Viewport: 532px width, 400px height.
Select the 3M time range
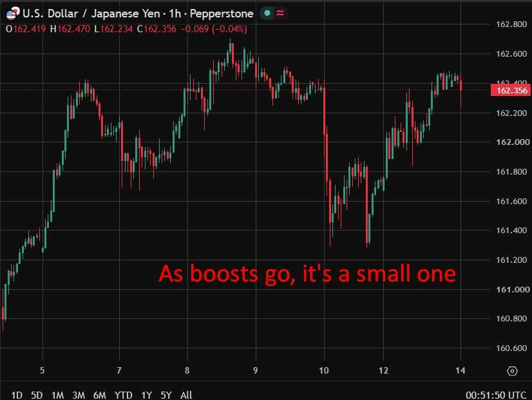click(x=79, y=395)
